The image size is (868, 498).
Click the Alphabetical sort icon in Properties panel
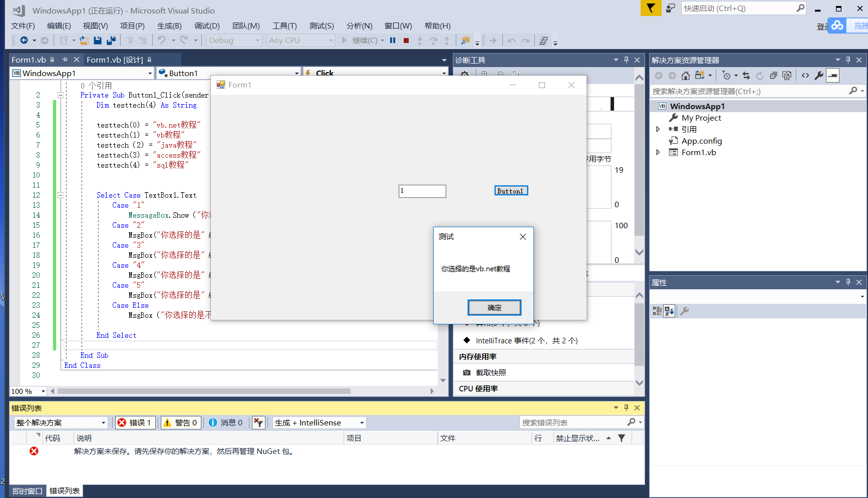click(670, 311)
